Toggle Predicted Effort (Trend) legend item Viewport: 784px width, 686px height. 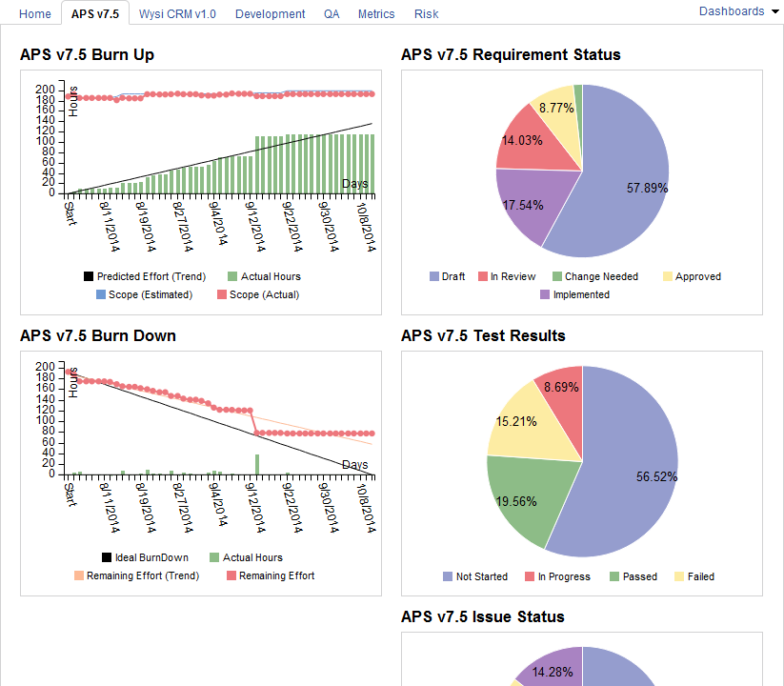click(x=89, y=277)
